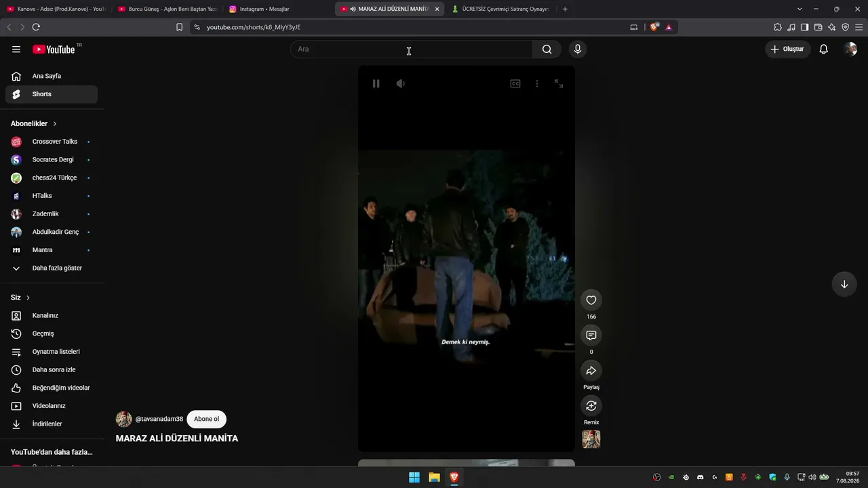Go to the YouTube logo home link
The height and width of the screenshot is (488, 868).
[54, 49]
